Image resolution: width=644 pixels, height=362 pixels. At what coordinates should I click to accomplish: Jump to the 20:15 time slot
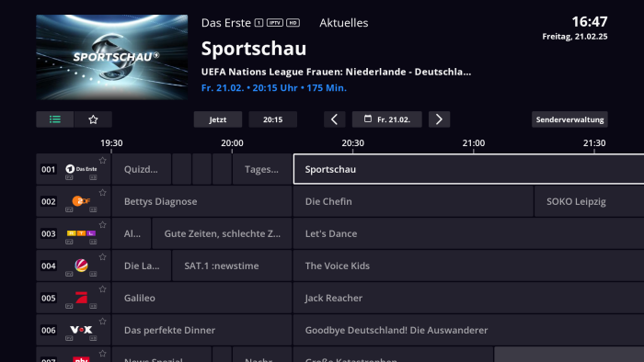click(x=272, y=119)
